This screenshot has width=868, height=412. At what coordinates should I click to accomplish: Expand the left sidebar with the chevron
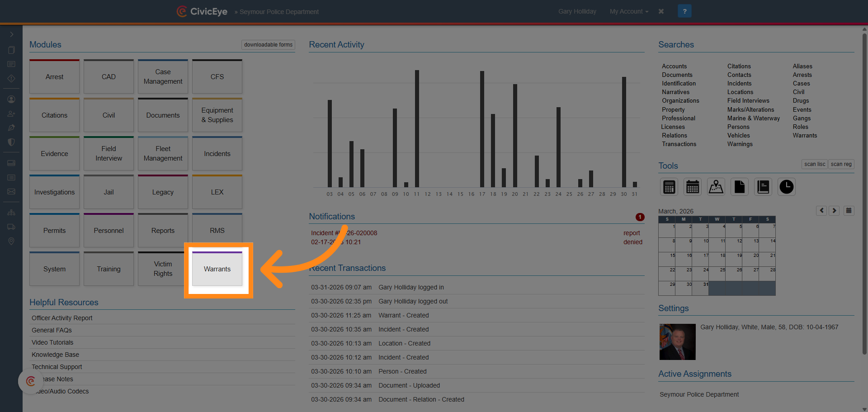pos(11,34)
